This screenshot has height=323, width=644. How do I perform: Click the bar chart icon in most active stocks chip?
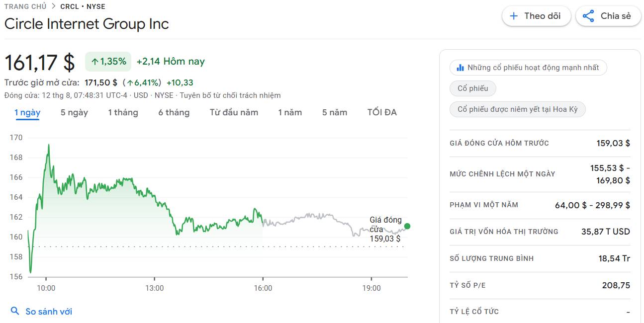460,68
